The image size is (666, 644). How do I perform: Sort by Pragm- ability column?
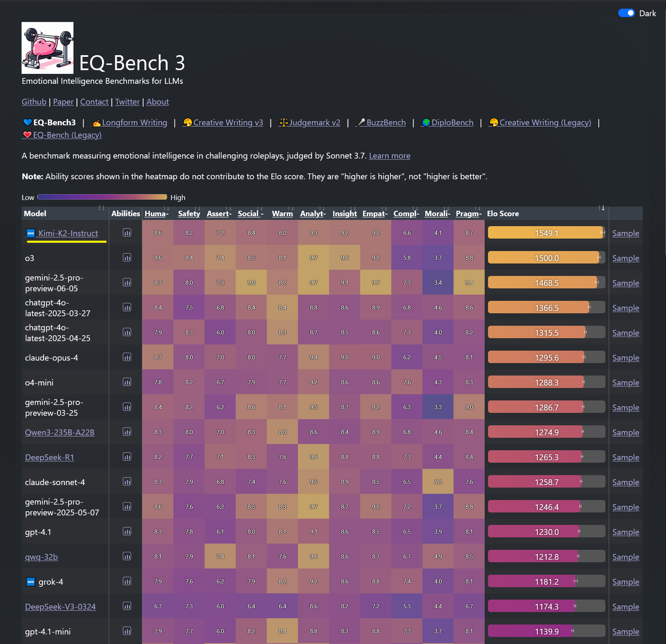pos(468,213)
